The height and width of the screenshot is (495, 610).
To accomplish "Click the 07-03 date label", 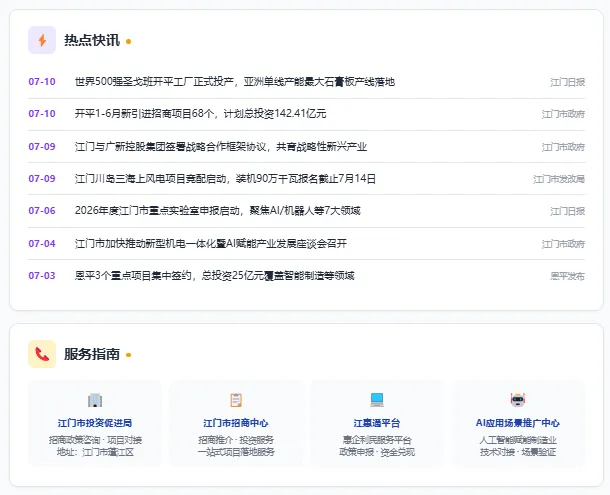I will pos(42,276).
